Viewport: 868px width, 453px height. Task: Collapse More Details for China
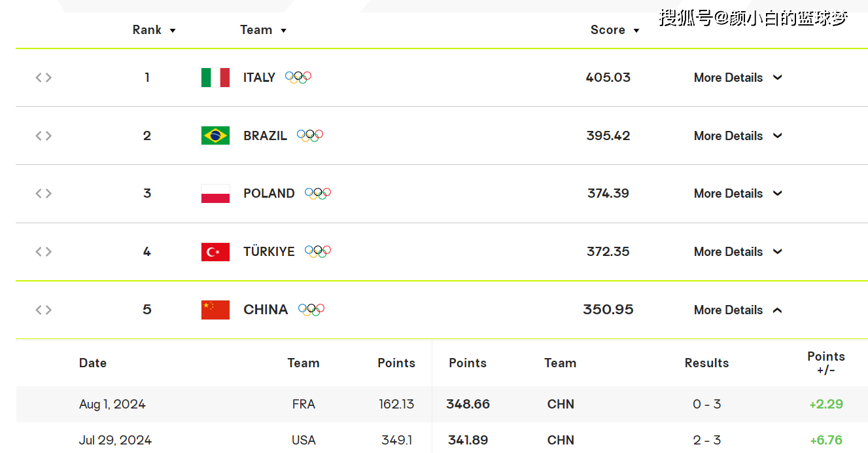738,310
